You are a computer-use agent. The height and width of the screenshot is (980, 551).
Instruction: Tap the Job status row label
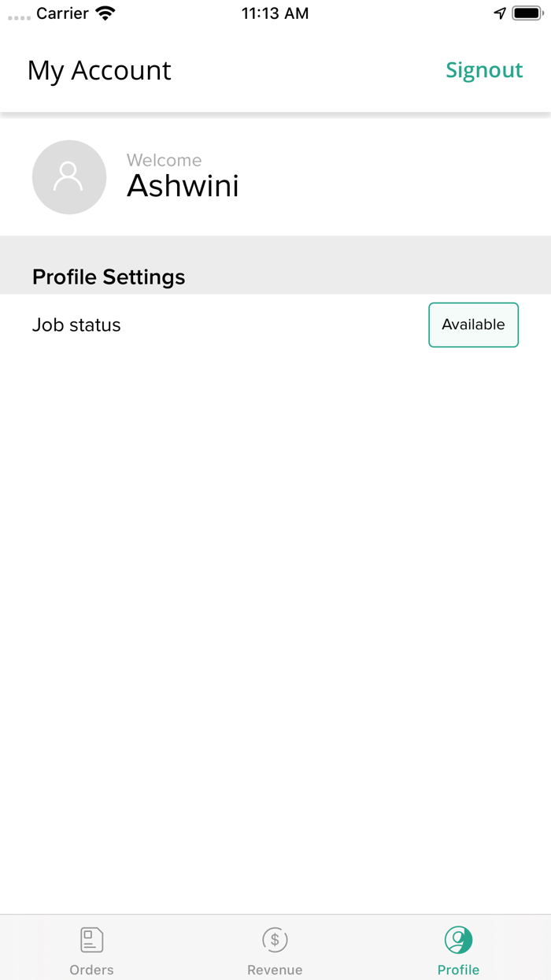[76, 325]
